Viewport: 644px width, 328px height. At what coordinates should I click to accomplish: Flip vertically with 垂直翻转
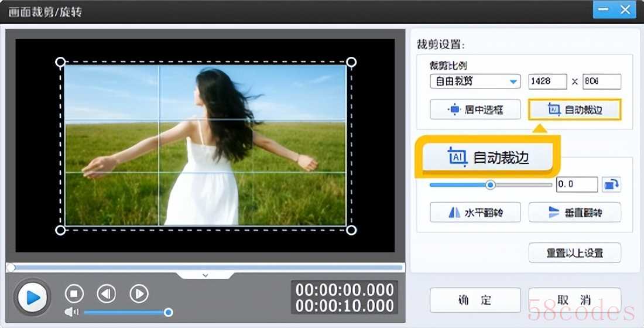click(x=574, y=213)
